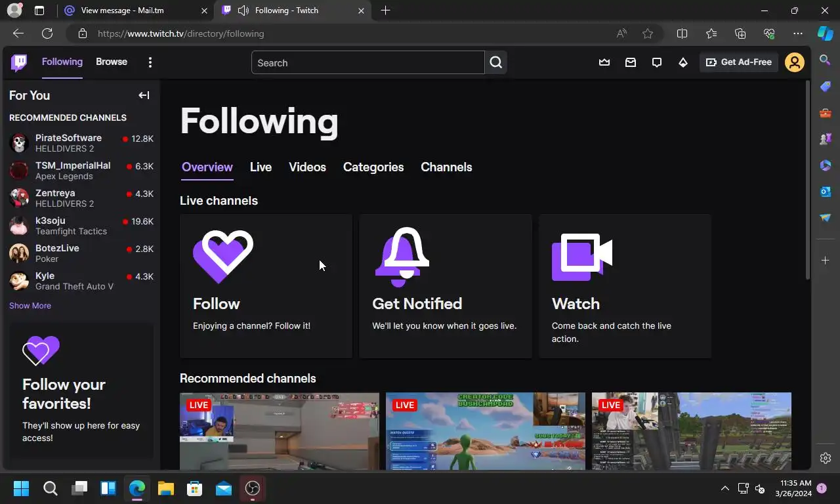Open the notifications inbox icon
840x504 pixels.
click(631, 62)
